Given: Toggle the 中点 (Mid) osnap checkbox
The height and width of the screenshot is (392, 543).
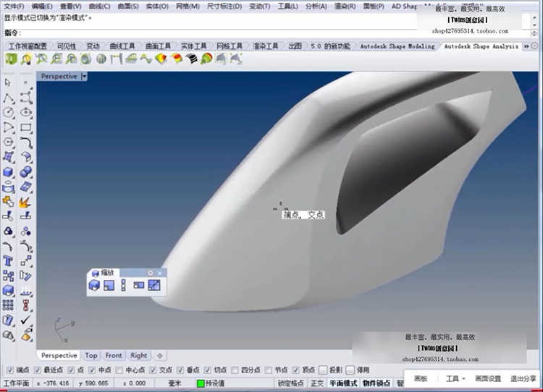Looking at the screenshot, I should (x=92, y=370).
